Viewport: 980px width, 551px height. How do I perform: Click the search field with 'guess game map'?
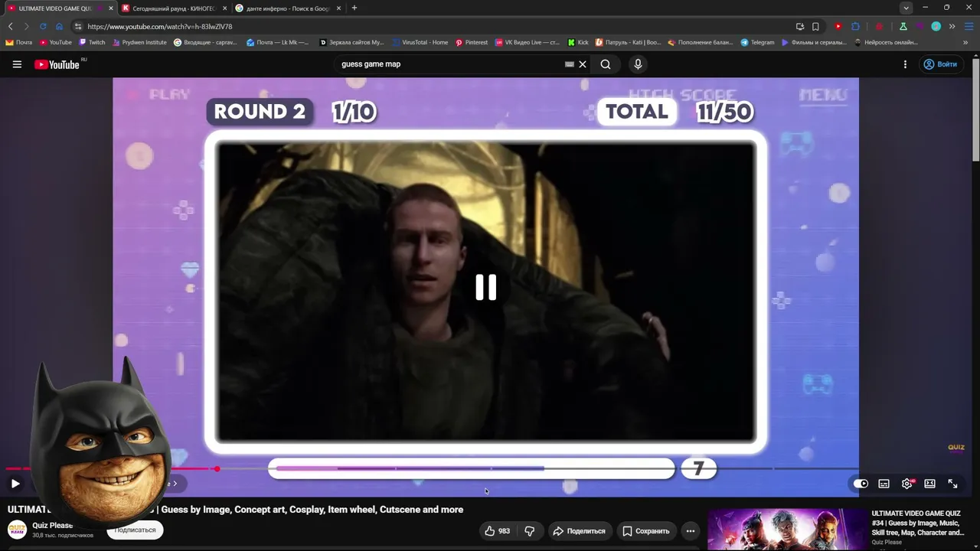coord(452,64)
